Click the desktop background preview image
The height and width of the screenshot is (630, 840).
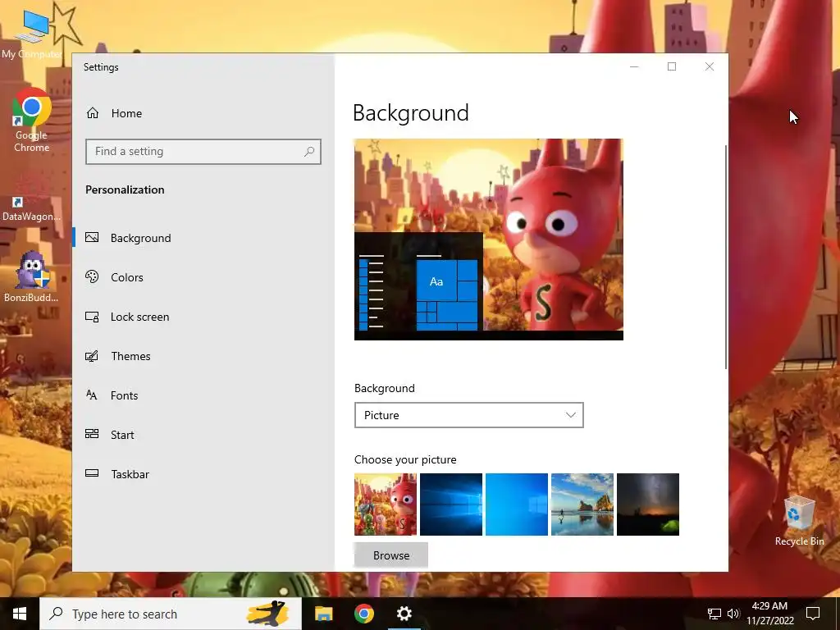489,240
